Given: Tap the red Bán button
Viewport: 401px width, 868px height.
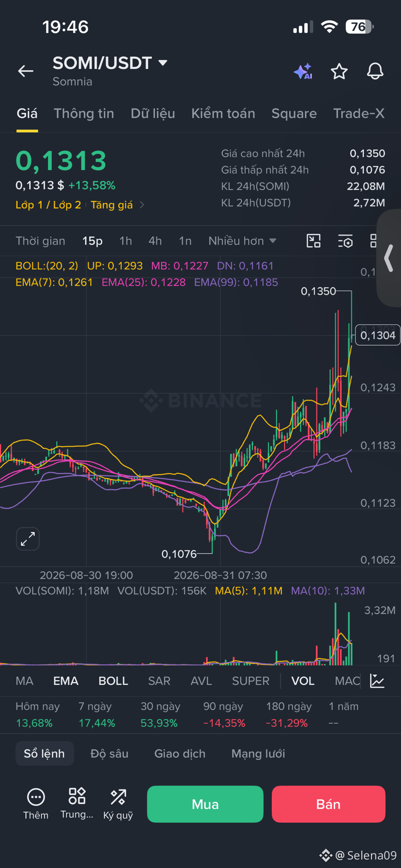Looking at the screenshot, I should (328, 804).
